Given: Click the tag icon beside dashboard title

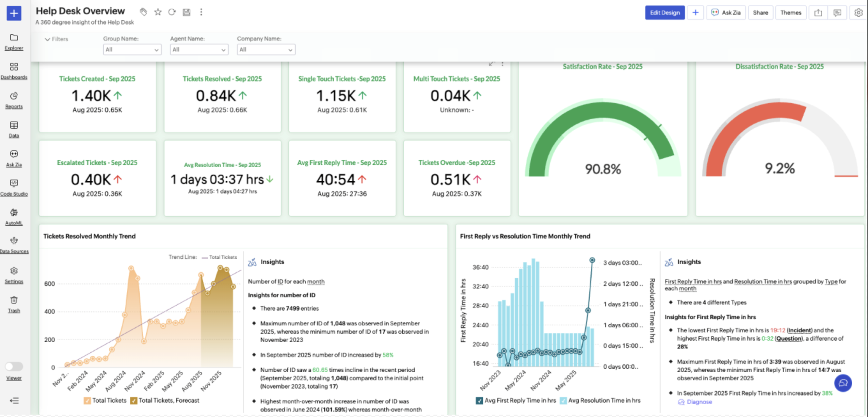Looking at the screenshot, I should pos(144,12).
